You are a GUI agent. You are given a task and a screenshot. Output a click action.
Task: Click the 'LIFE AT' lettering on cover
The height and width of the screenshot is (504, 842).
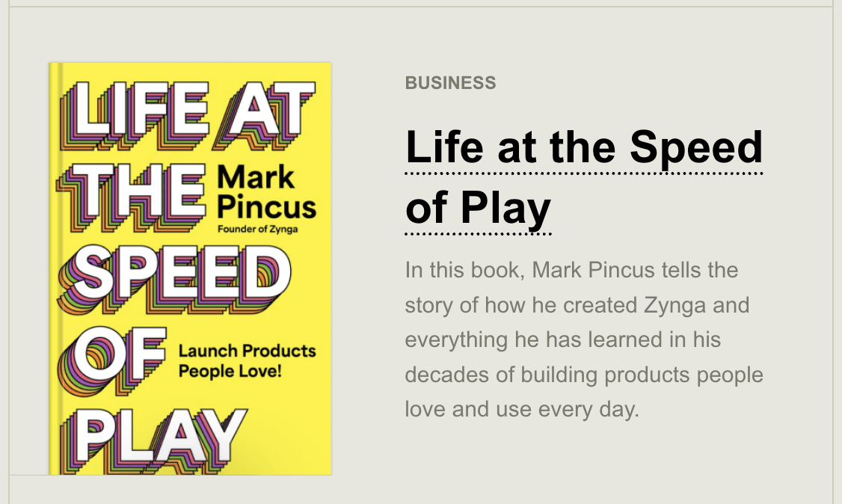(188, 114)
